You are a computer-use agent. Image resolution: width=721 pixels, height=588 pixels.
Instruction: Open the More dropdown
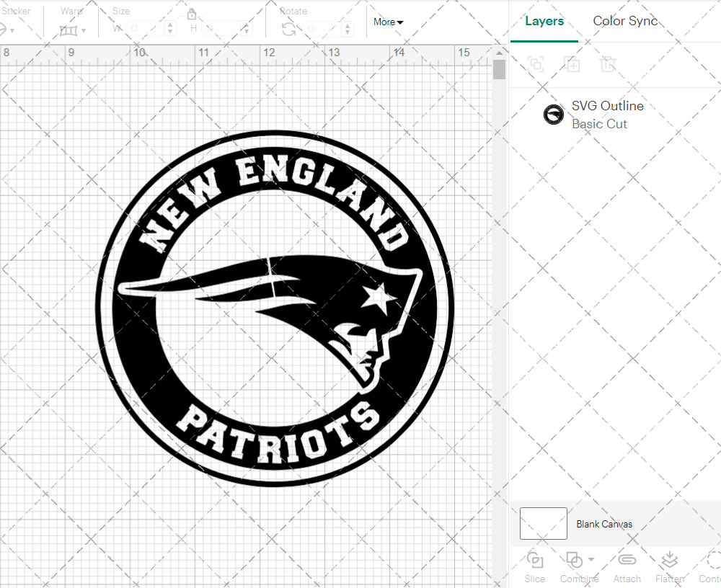pyautogui.click(x=388, y=22)
